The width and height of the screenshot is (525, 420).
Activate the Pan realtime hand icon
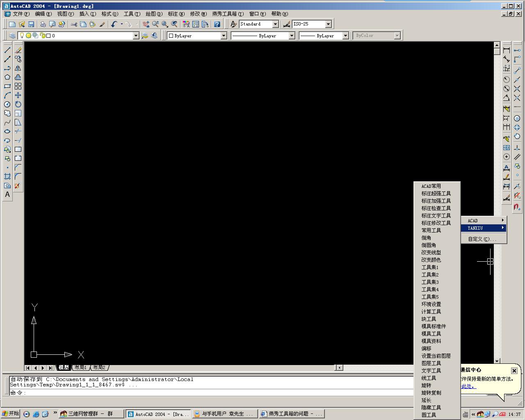[146, 24]
